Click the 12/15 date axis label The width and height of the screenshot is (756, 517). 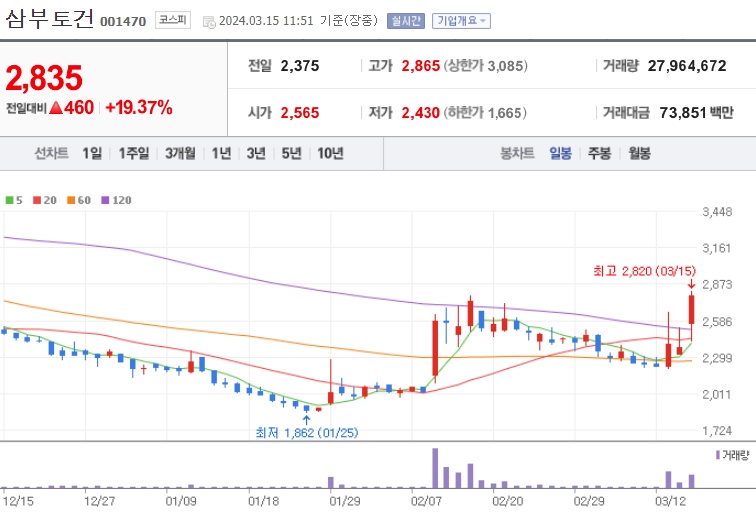point(18,501)
